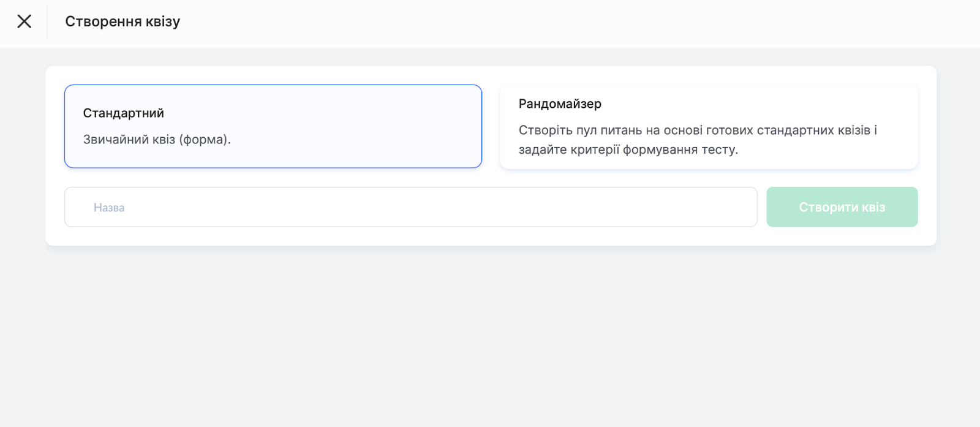980x427 pixels.
Task: Focus the Назва input field
Action: [410, 207]
